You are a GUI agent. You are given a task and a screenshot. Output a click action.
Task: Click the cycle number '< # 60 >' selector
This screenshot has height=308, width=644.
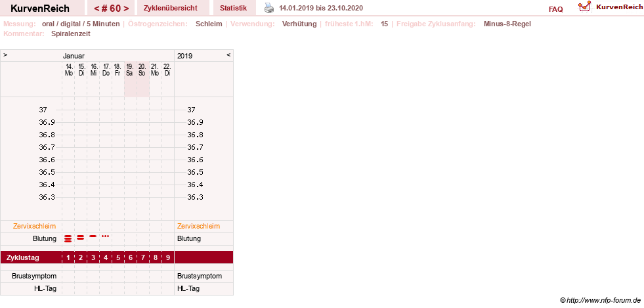[x=111, y=9]
